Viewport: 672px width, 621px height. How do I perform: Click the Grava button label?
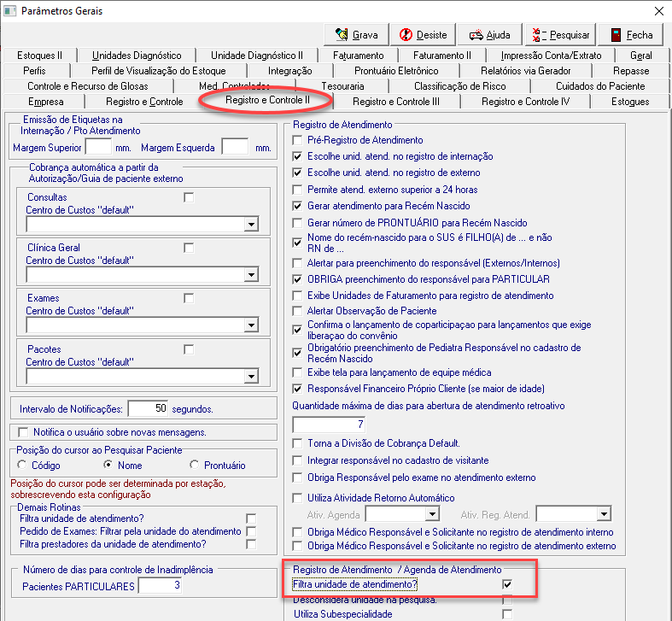tap(365, 35)
